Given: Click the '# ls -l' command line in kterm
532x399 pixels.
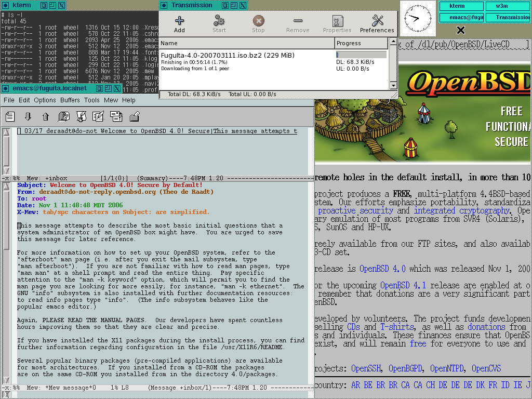Looking at the screenshot, I should (x=12, y=15).
